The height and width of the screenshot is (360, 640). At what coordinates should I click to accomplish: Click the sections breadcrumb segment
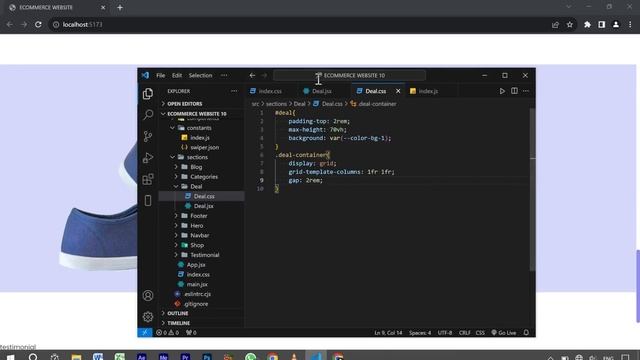coord(276,104)
